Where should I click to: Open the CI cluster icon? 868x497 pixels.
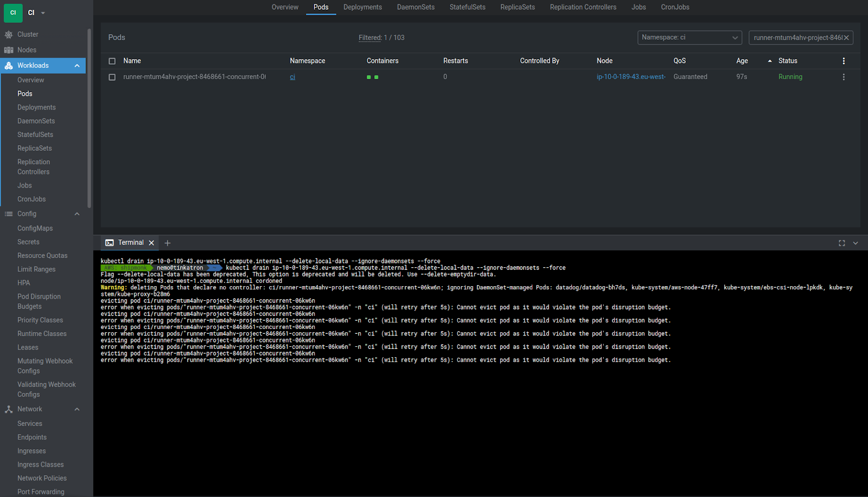13,12
